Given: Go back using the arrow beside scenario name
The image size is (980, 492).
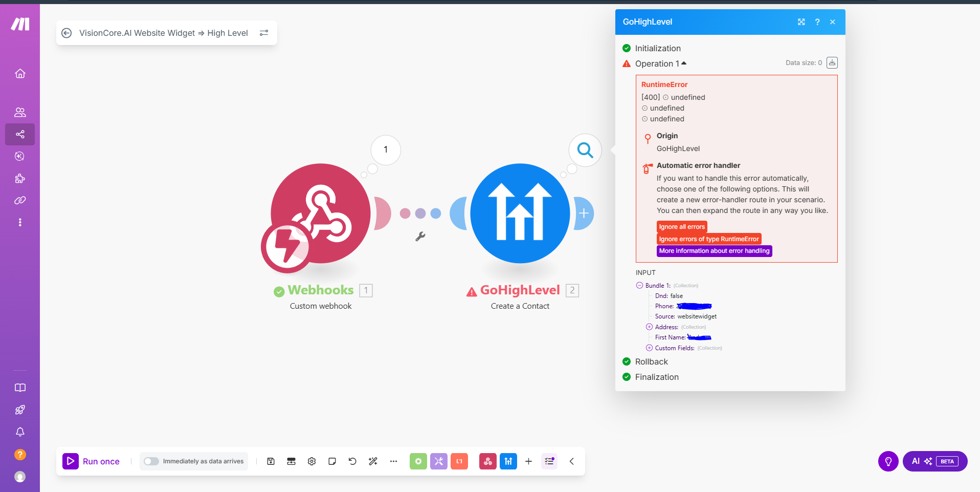Looking at the screenshot, I should click(66, 33).
